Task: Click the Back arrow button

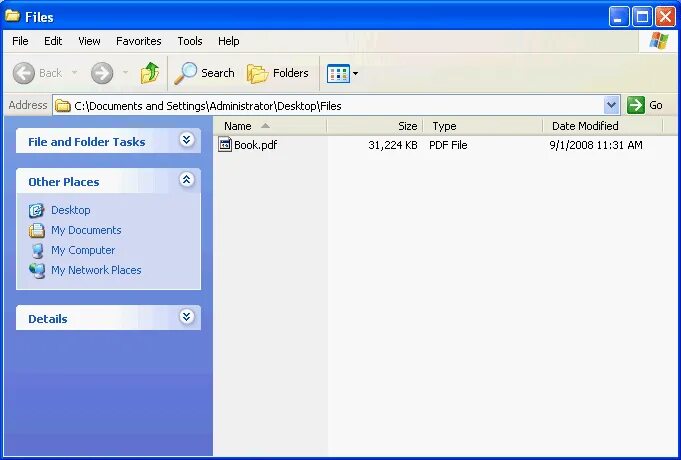Action: pyautogui.click(x=23, y=73)
